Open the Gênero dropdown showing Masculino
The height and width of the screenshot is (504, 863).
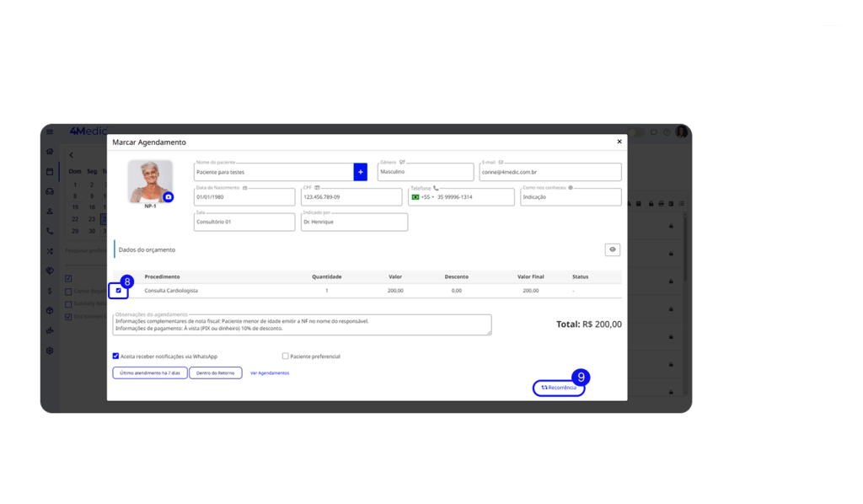[425, 172]
